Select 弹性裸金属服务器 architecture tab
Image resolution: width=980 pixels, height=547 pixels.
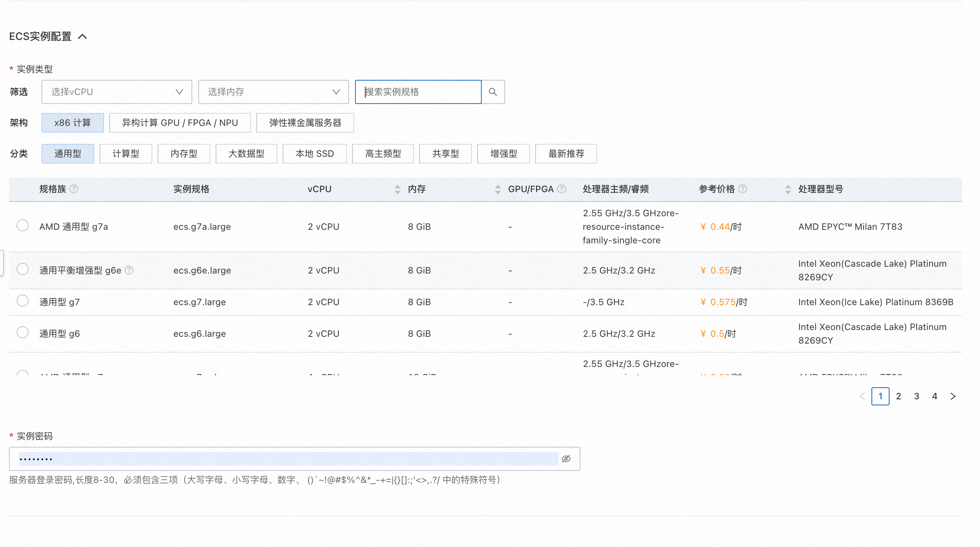305,123
